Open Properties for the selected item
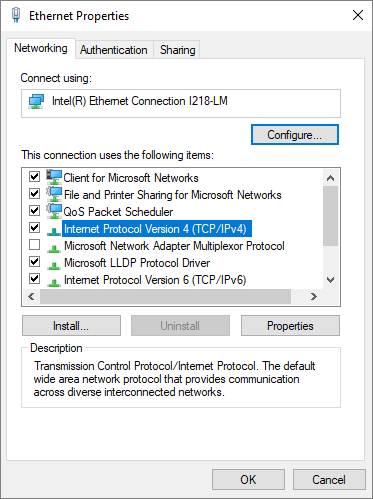This screenshot has width=373, height=499. 290,326
